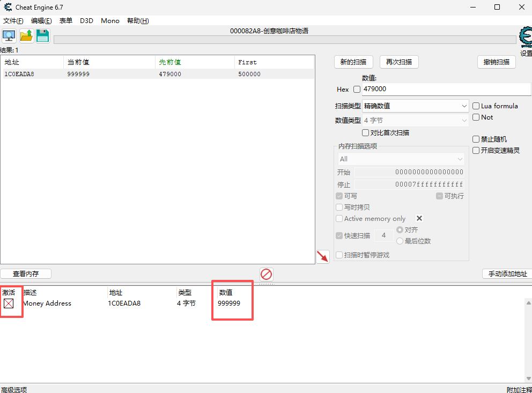Open the 扫描类型 scan type dropdown
Screen dimensions: 532x393
coord(416,106)
